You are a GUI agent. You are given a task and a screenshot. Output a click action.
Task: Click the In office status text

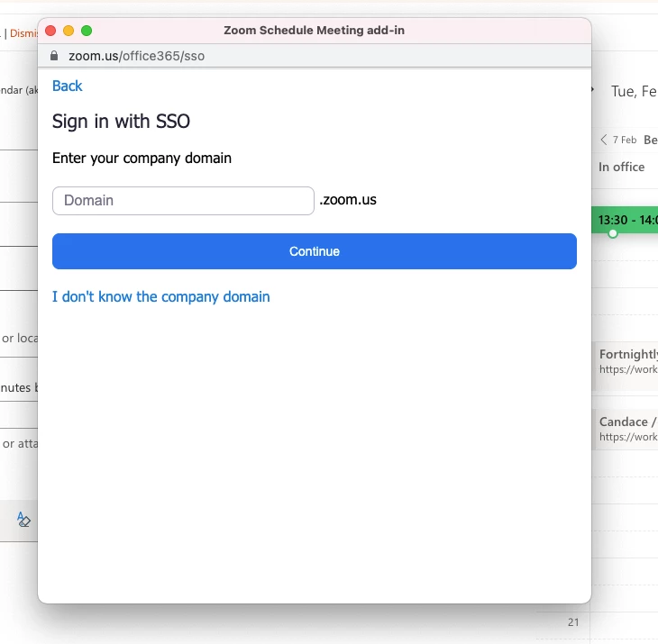pyautogui.click(x=621, y=167)
